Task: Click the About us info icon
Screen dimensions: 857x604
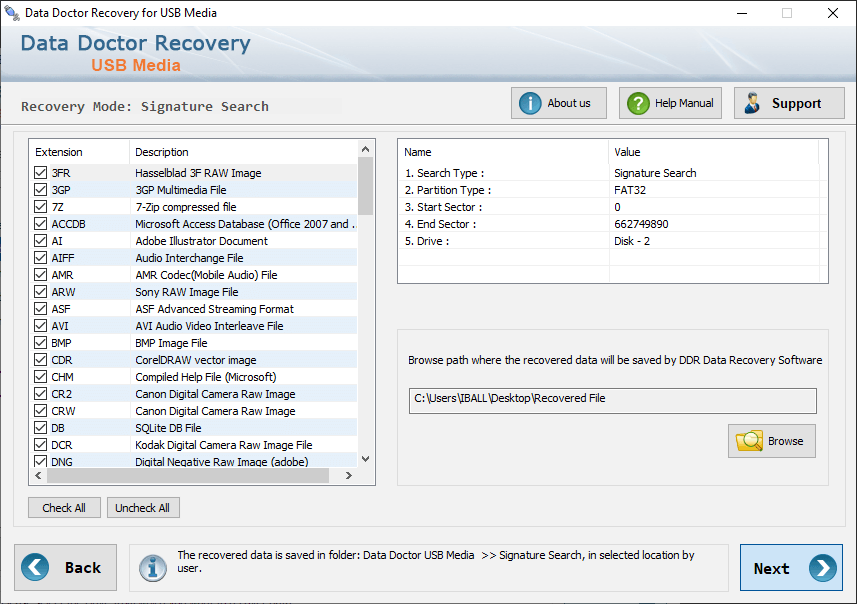Action: point(530,103)
